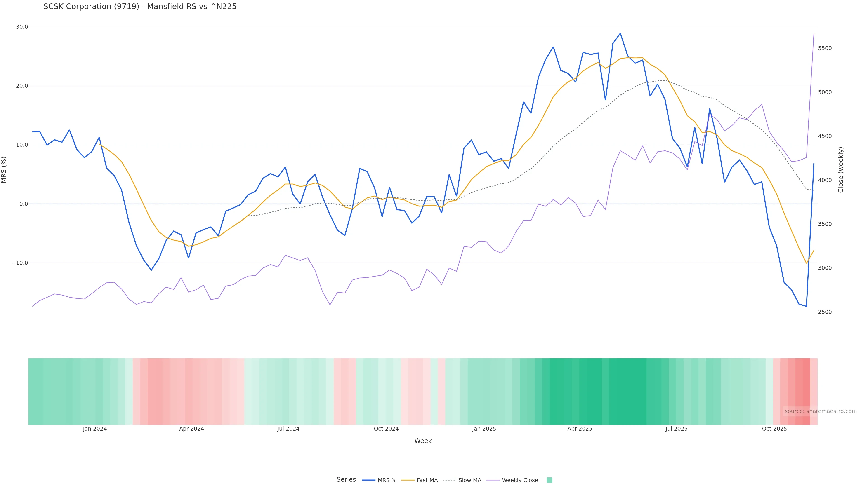Open the sharemaestro.com source watermark
The image size is (868, 488).
[820, 411]
